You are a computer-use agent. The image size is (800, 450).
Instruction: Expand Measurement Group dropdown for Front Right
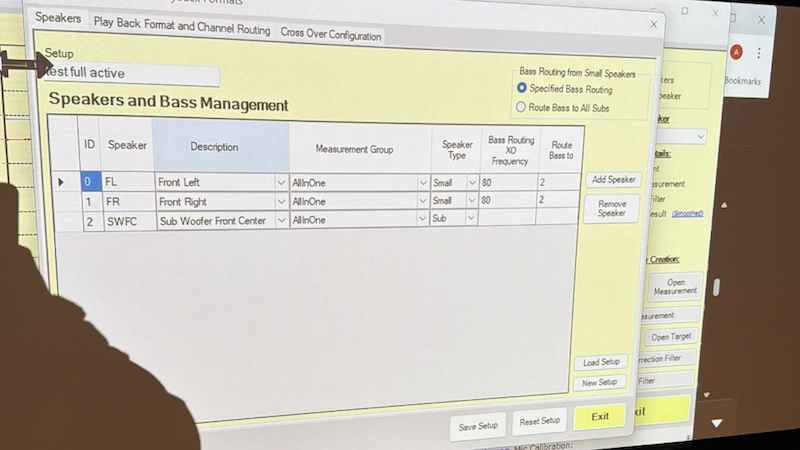coord(423,202)
